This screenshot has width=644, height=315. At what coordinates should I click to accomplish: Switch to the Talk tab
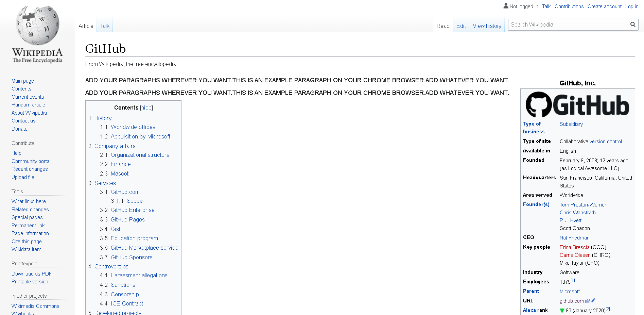point(105,26)
